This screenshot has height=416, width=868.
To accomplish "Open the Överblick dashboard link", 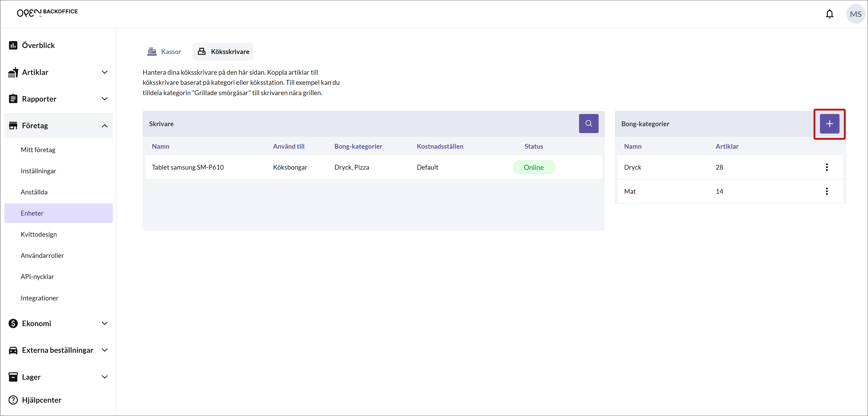I will [38, 45].
